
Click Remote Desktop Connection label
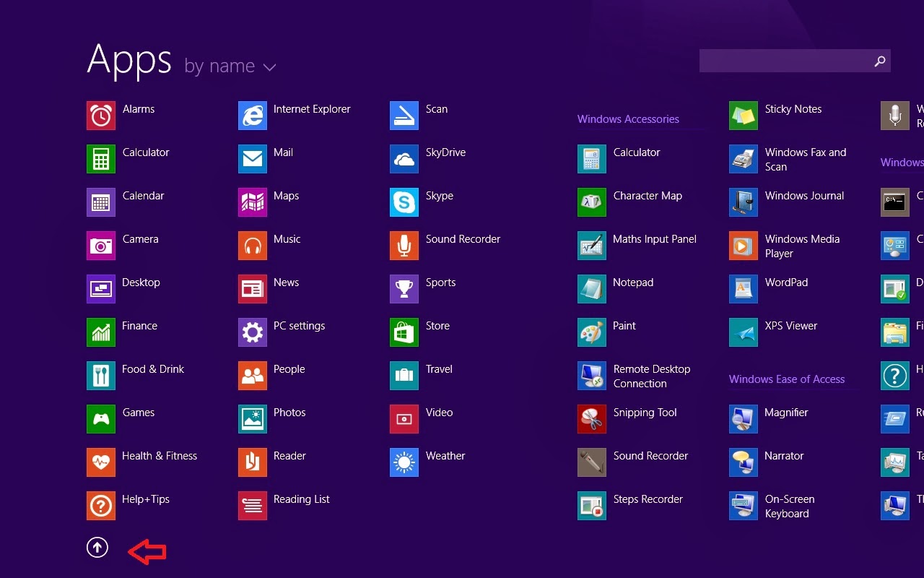point(652,376)
